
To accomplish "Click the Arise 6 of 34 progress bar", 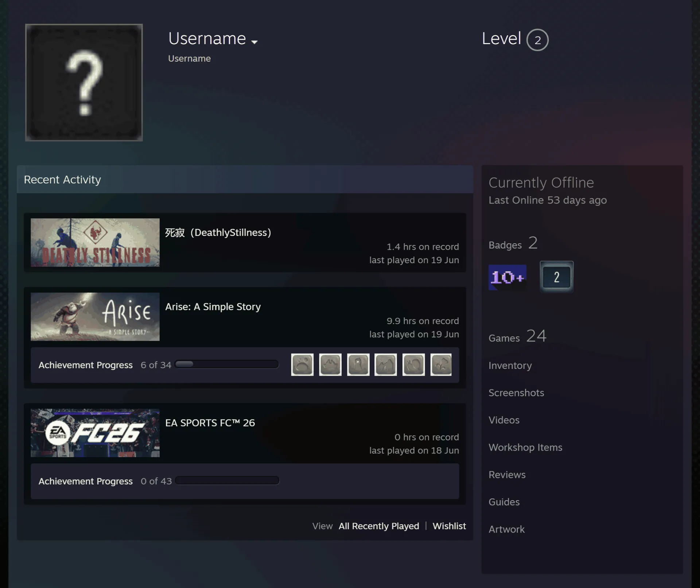I will pos(226,364).
